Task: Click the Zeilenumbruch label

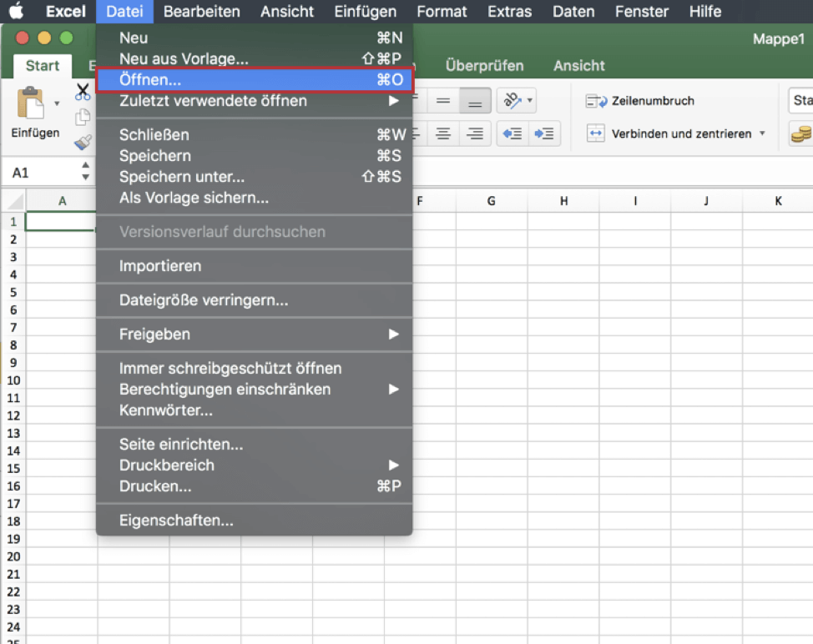Action: pos(653,101)
